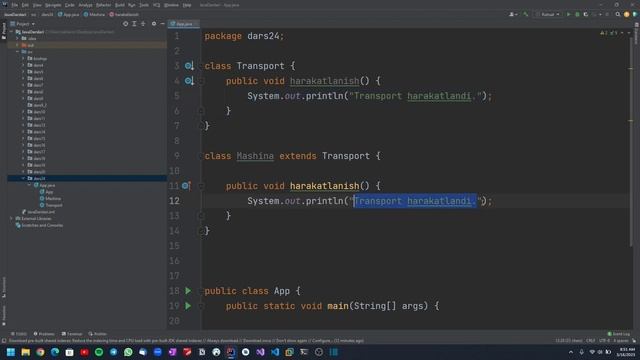Hide the Project panel with minus icon
The width and height of the screenshot is (640, 360).
[162, 24]
